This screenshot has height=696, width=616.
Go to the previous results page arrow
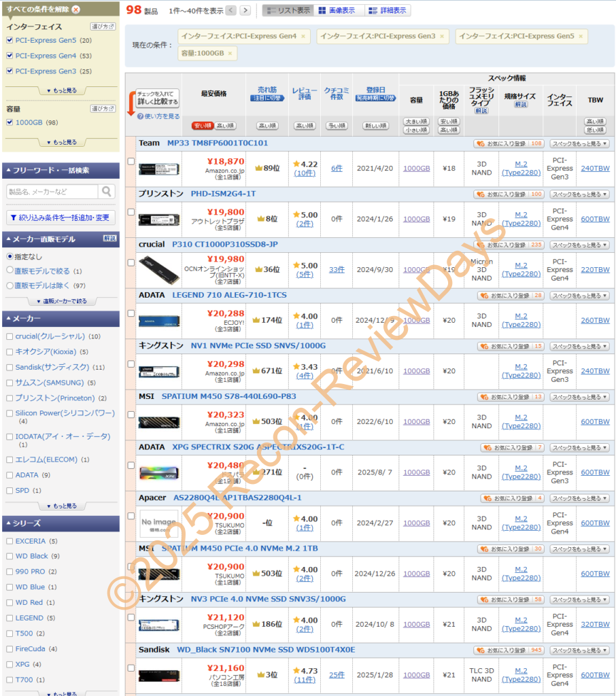tap(231, 10)
